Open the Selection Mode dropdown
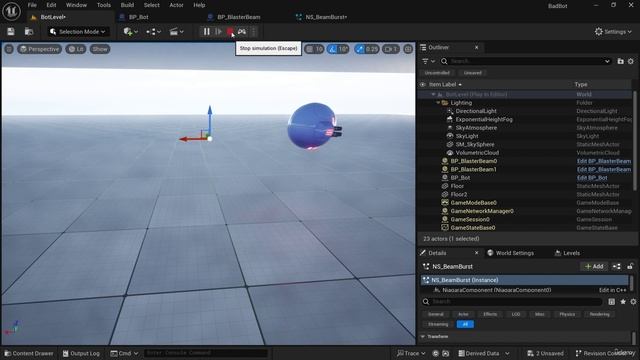640x360 pixels. [x=77, y=31]
